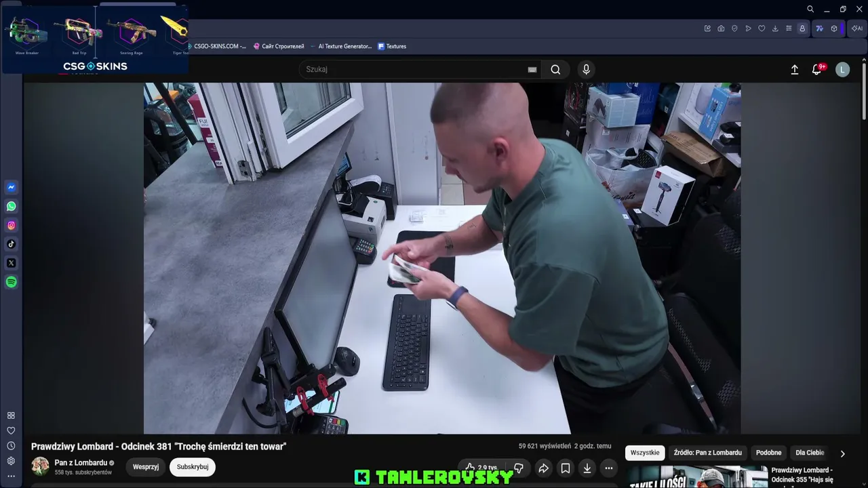Click the send/flow arrow icon in address bar
Image resolution: width=868 pixels, height=488 pixels.
click(748, 28)
